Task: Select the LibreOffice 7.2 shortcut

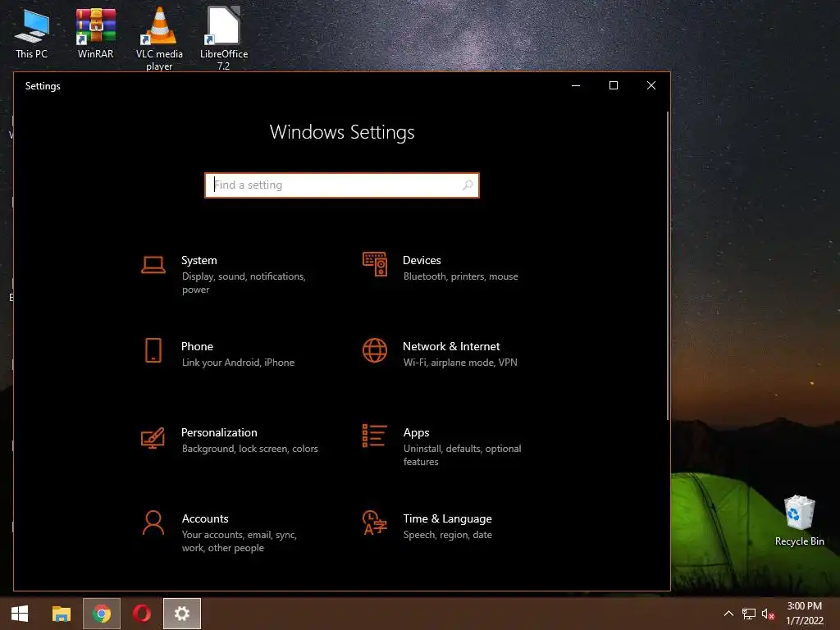Action: tap(224, 39)
